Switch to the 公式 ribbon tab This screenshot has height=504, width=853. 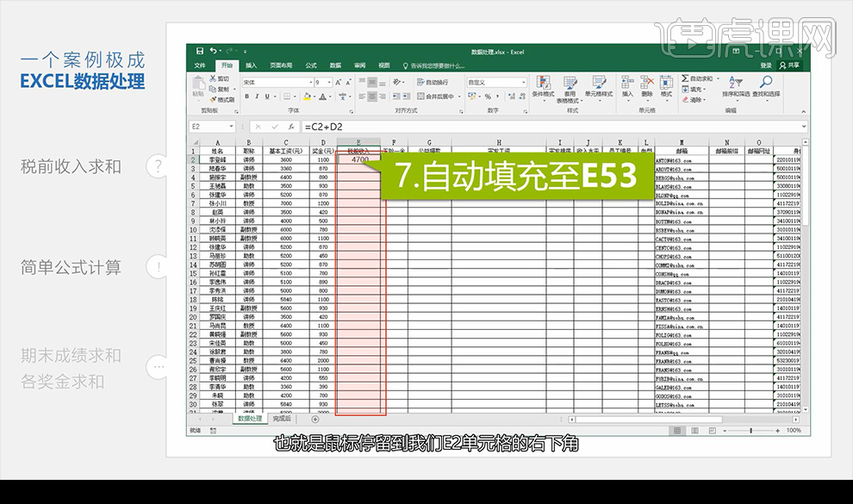click(x=313, y=65)
